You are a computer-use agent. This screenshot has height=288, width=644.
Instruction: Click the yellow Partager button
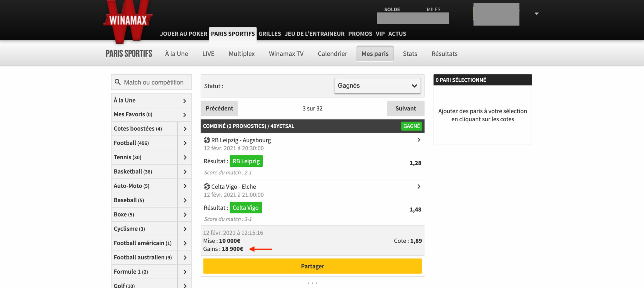[x=312, y=266]
